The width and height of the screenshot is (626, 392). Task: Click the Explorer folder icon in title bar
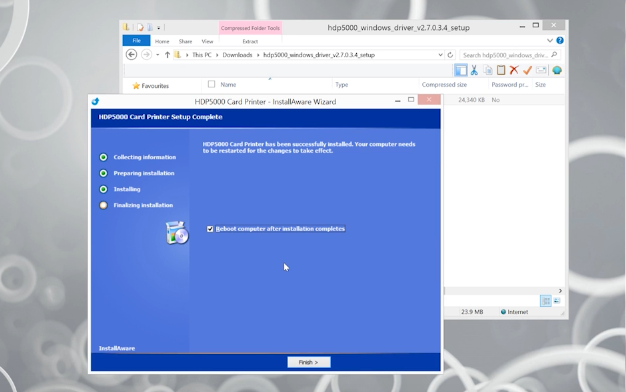[x=126, y=27]
